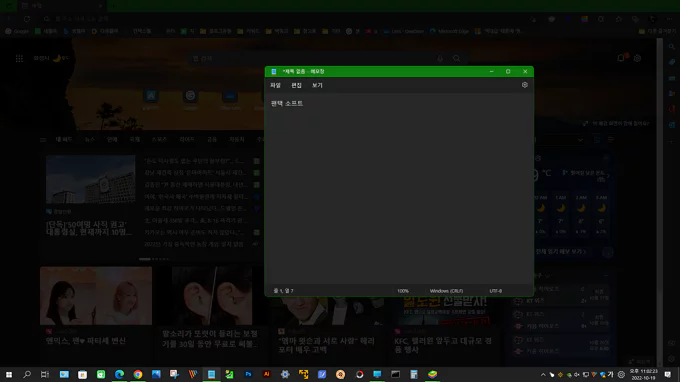
Task: Open the Edge browser ellipsis menu
Action: pos(670,19)
